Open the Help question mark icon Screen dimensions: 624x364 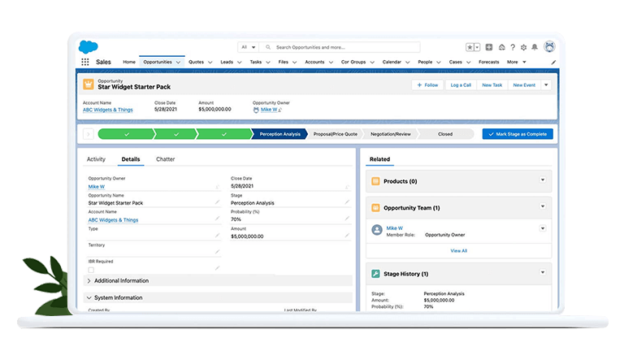tap(513, 47)
